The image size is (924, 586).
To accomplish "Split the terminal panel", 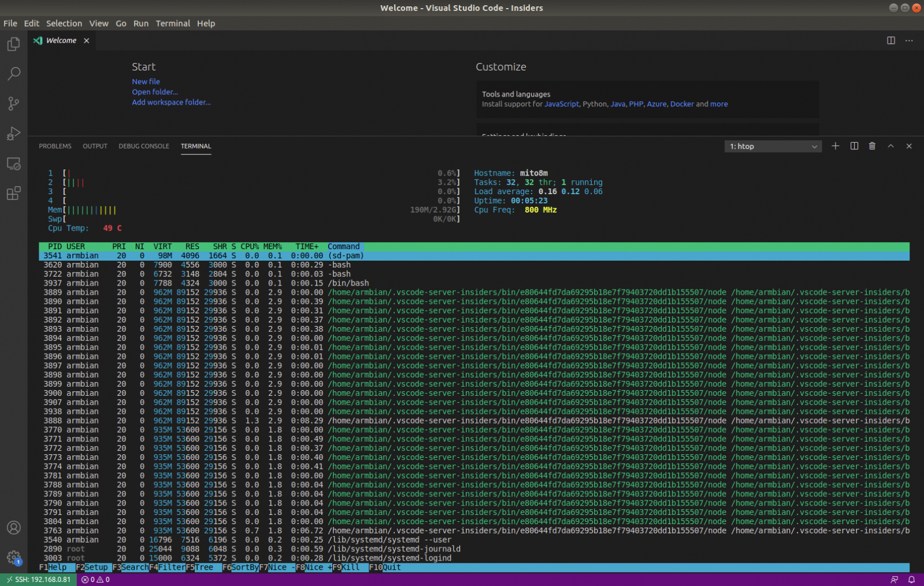I will (854, 146).
